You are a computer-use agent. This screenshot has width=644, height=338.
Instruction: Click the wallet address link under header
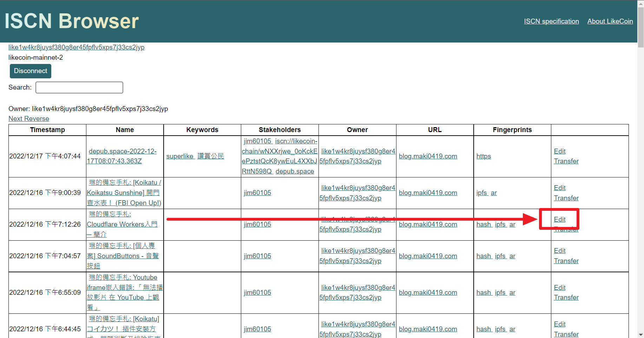(x=77, y=47)
